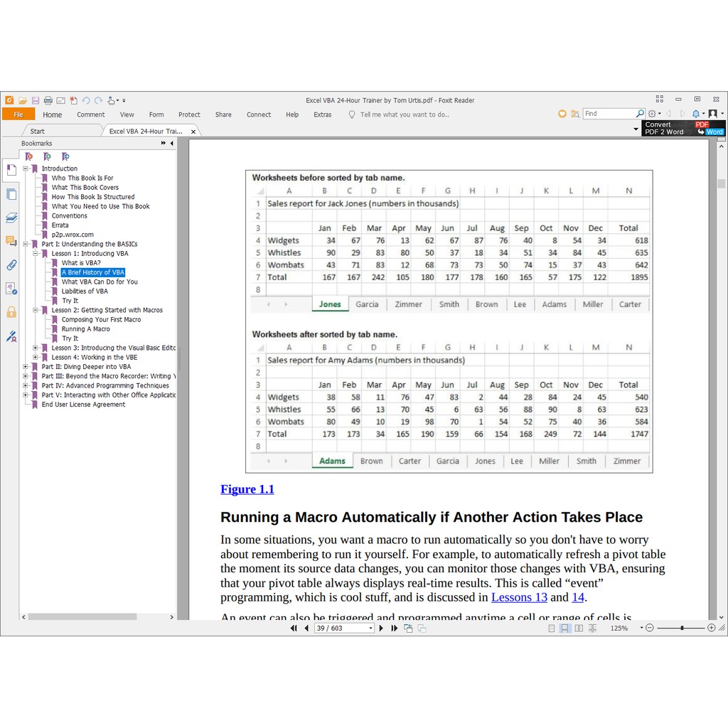
Task: Click the zoom slider in status bar
Action: point(682,628)
